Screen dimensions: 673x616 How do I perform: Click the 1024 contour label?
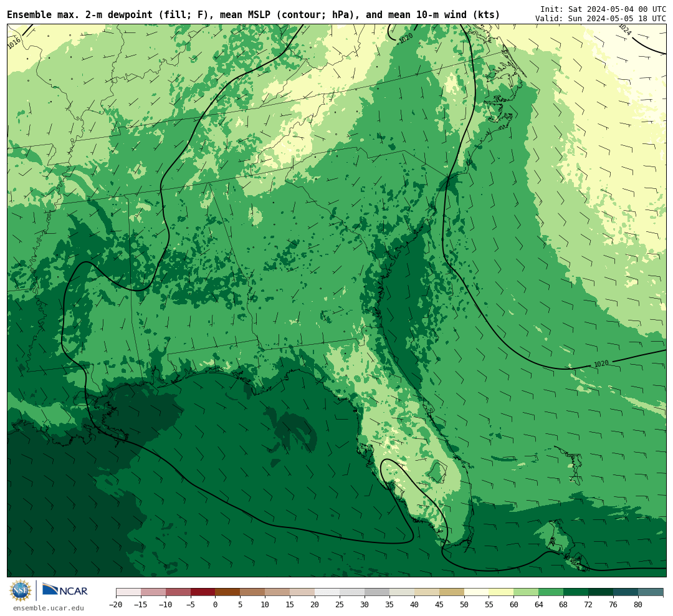click(x=625, y=30)
